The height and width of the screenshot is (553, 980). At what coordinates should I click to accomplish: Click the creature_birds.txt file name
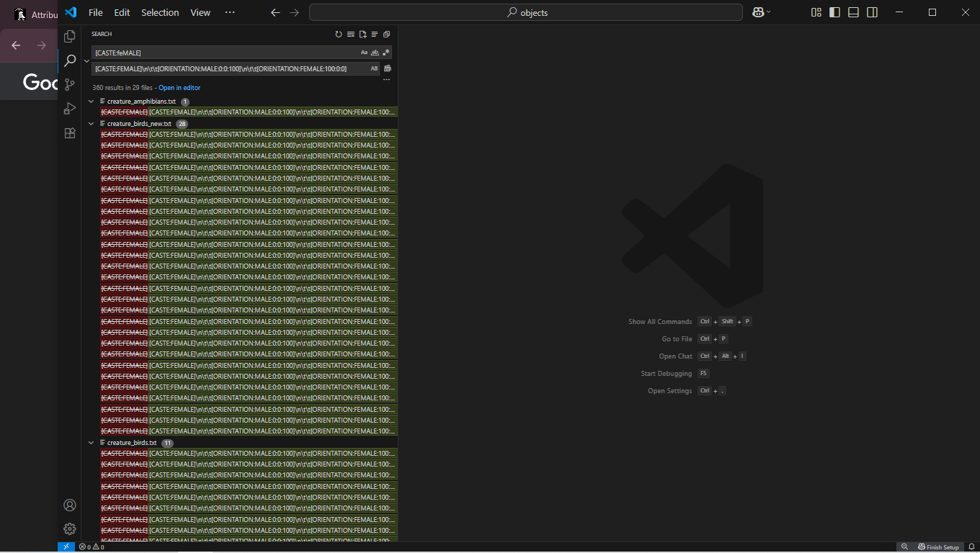(132, 443)
